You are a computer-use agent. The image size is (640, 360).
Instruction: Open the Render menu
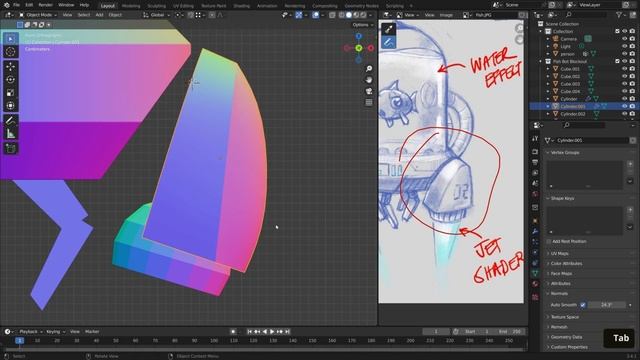click(x=45, y=5)
